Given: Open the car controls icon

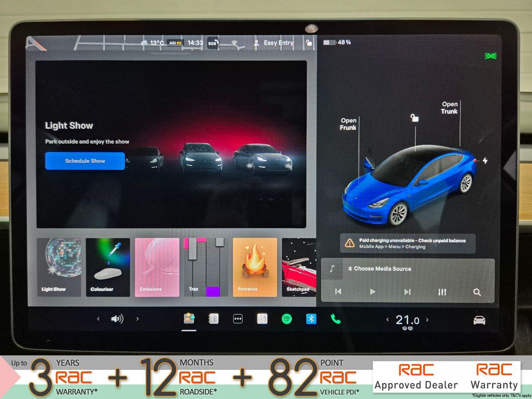Looking at the screenshot, I should 479,320.
